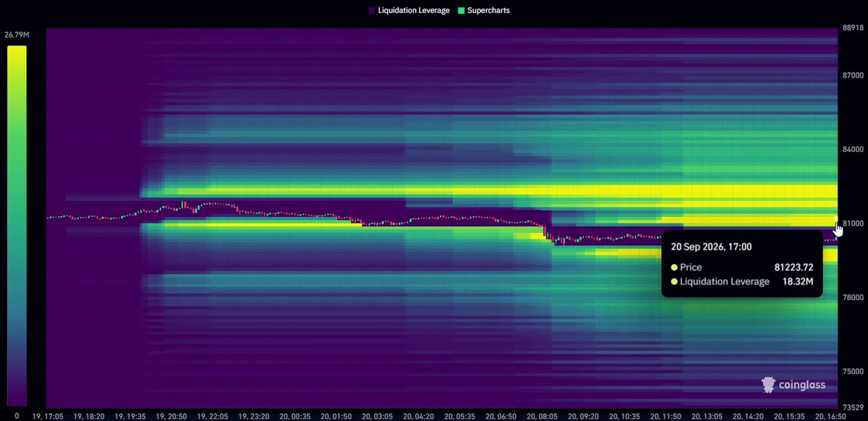Toggle the Supercharts series in the legend
This screenshot has width=868, height=421.
(483, 11)
